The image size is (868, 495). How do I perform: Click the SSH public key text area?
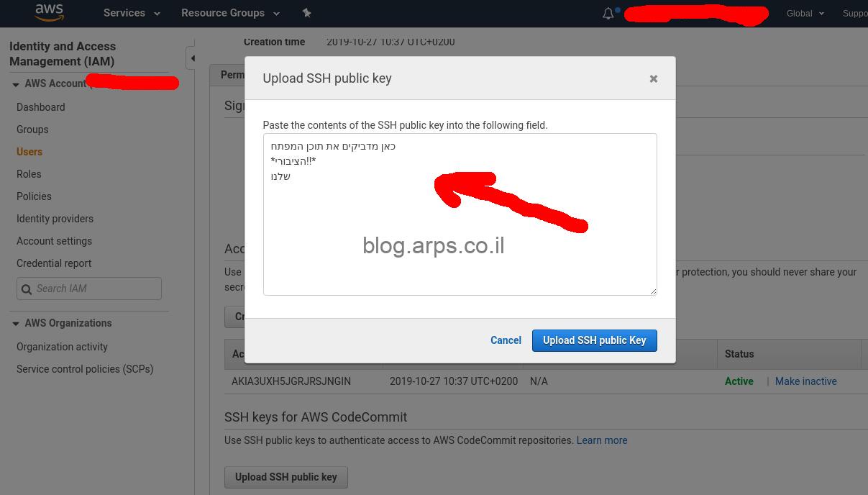pos(460,214)
